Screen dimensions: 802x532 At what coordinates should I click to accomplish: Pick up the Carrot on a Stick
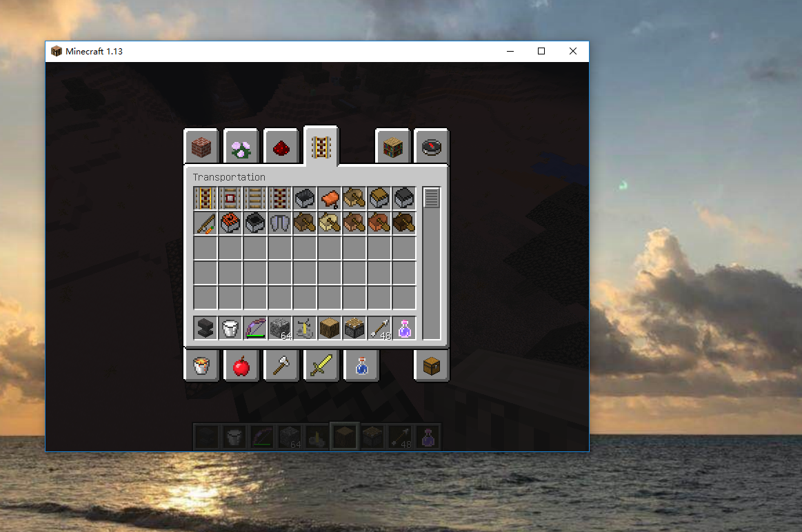[205, 223]
